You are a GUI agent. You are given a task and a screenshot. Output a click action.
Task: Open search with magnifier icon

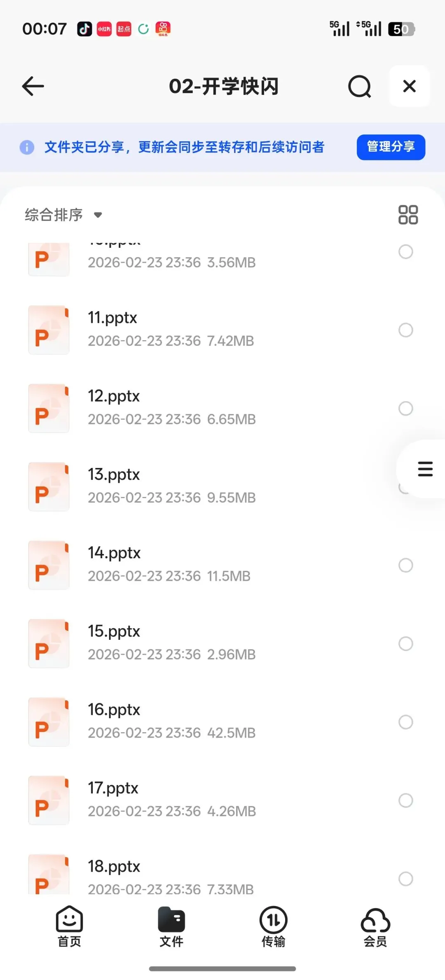(360, 86)
